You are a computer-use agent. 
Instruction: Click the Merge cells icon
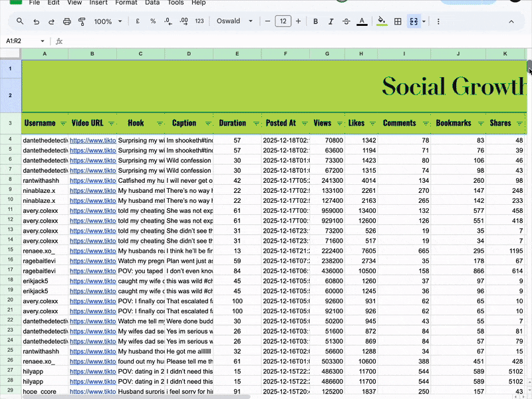coord(414,21)
